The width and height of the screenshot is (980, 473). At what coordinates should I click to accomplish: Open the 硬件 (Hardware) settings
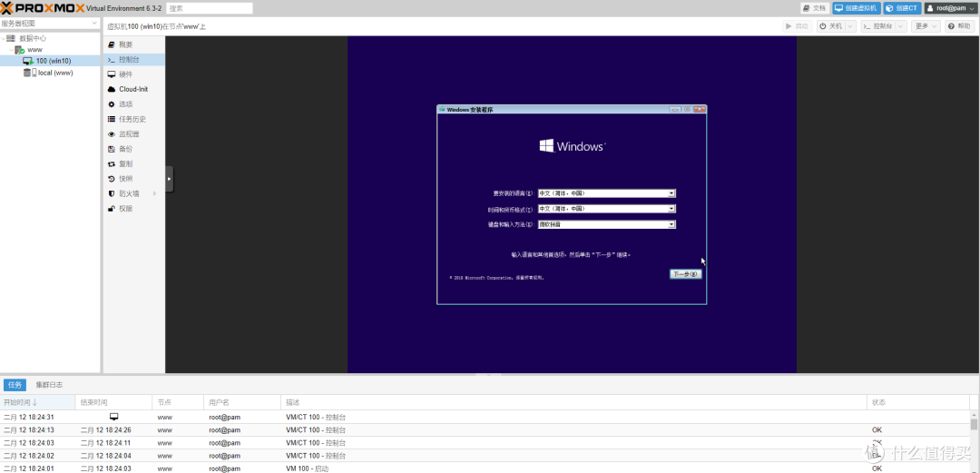[125, 74]
